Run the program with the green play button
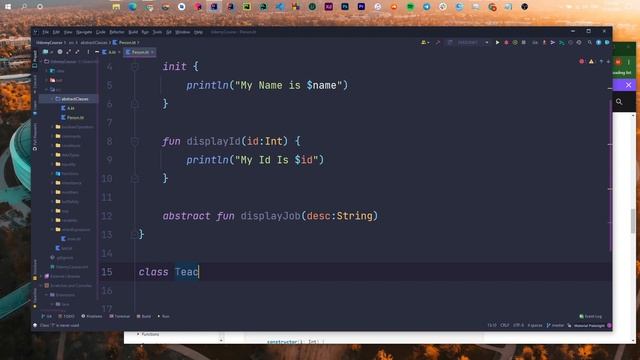The height and width of the screenshot is (360, 640). [497, 42]
